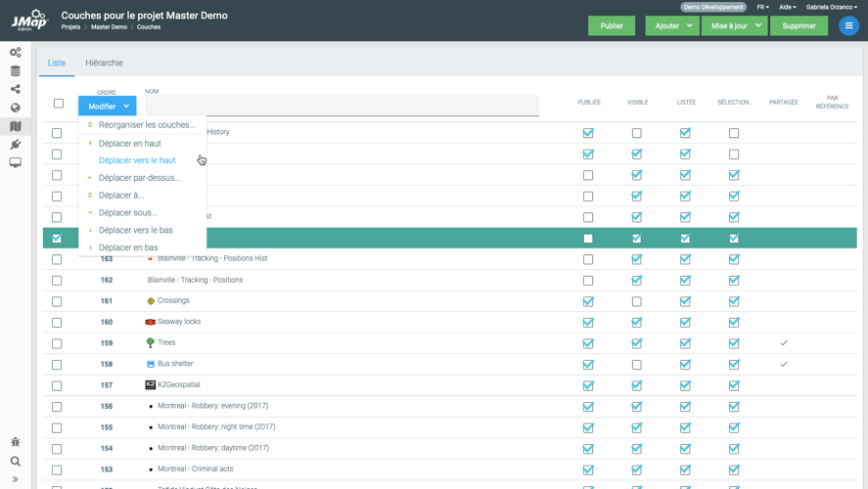Open the blue hamburger menu button

pyautogui.click(x=848, y=25)
